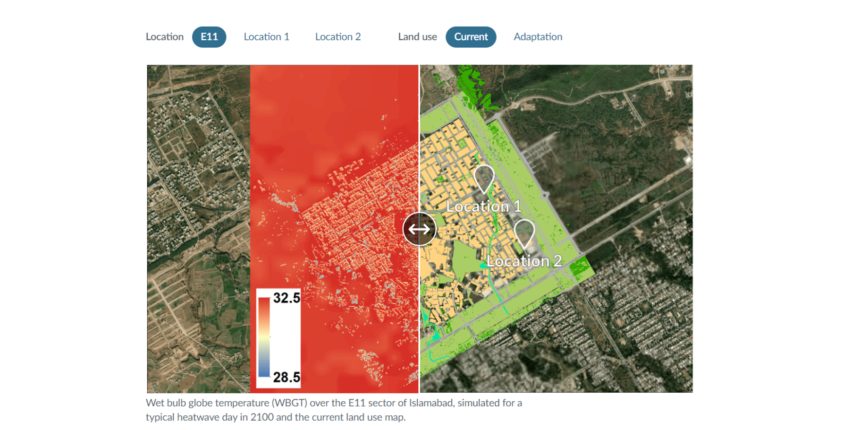
Task: Click the 'Land use' label text
Action: [417, 37]
